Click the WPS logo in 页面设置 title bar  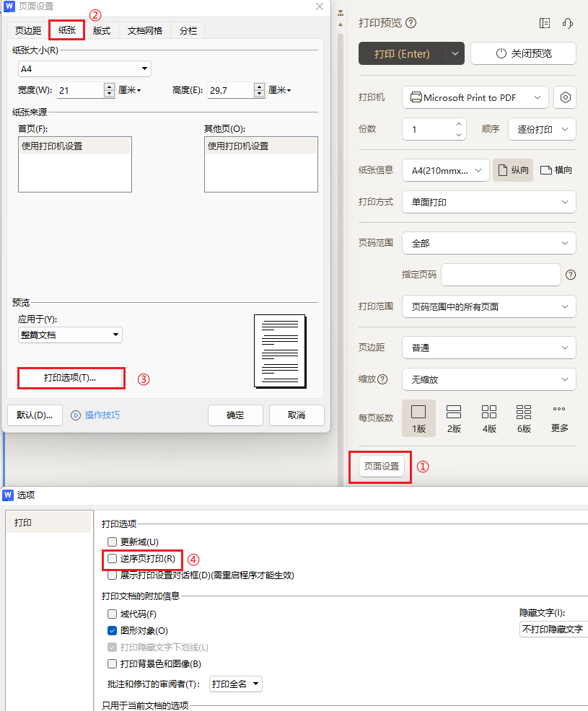[x=9, y=6]
